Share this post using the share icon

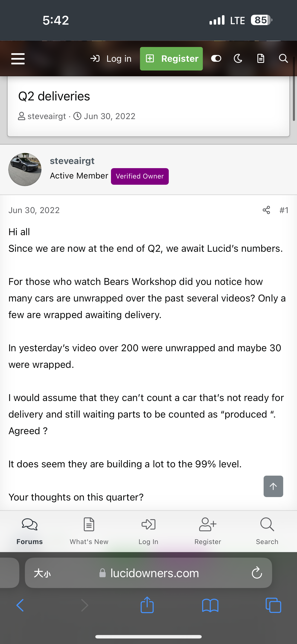tap(266, 210)
